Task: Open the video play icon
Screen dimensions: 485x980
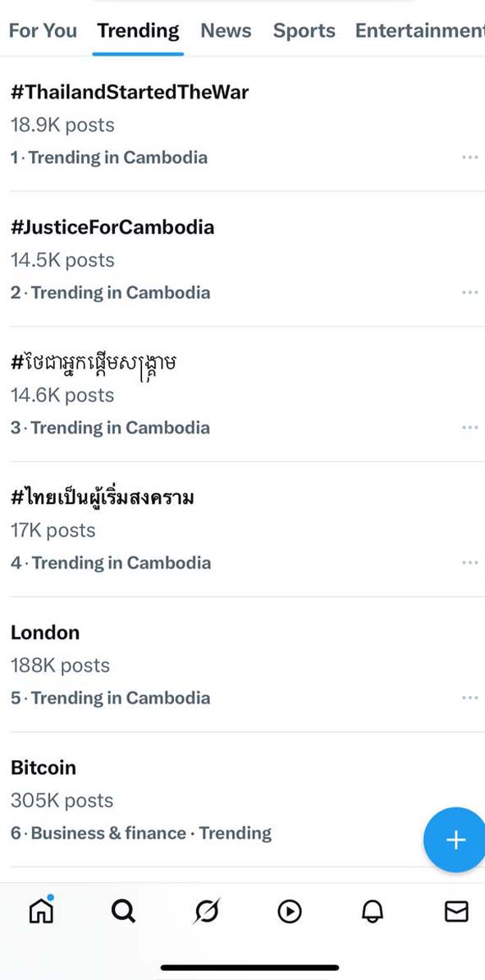Action: [290, 912]
